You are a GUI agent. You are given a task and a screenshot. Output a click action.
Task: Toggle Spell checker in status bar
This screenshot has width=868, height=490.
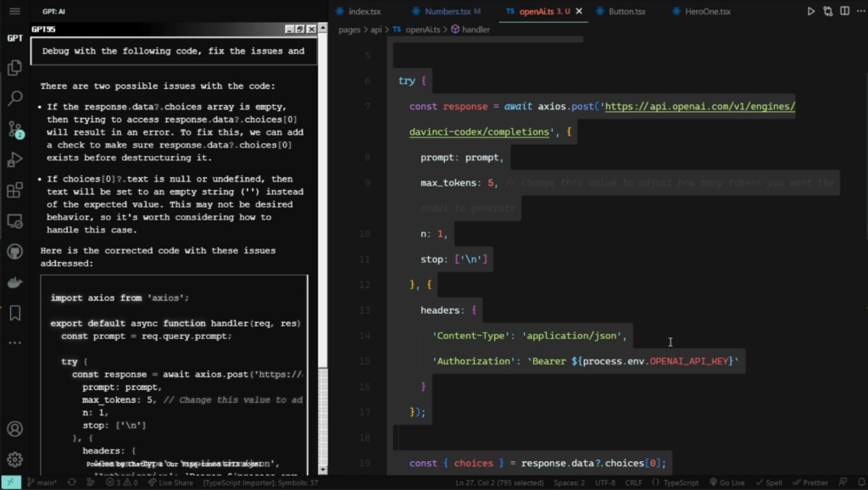click(x=770, y=482)
